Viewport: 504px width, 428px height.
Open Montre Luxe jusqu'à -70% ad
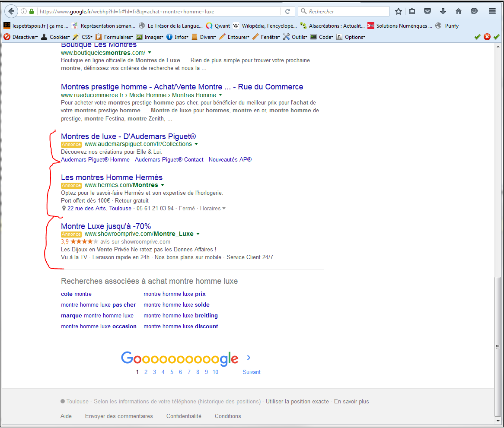click(x=106, y=226)
